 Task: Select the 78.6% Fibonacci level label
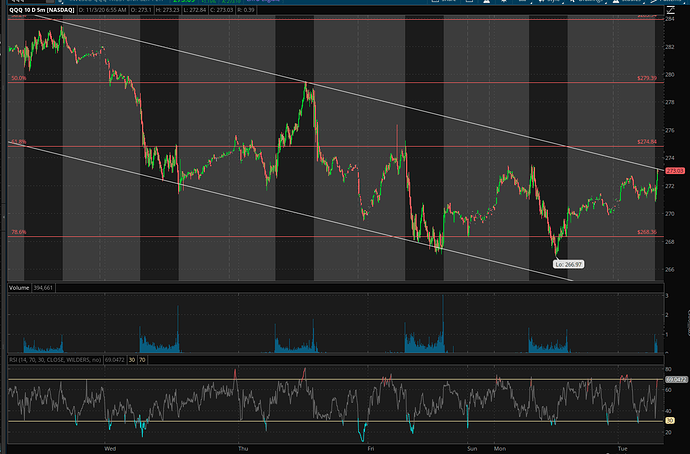pyautogui.click(x=18, y=232)
